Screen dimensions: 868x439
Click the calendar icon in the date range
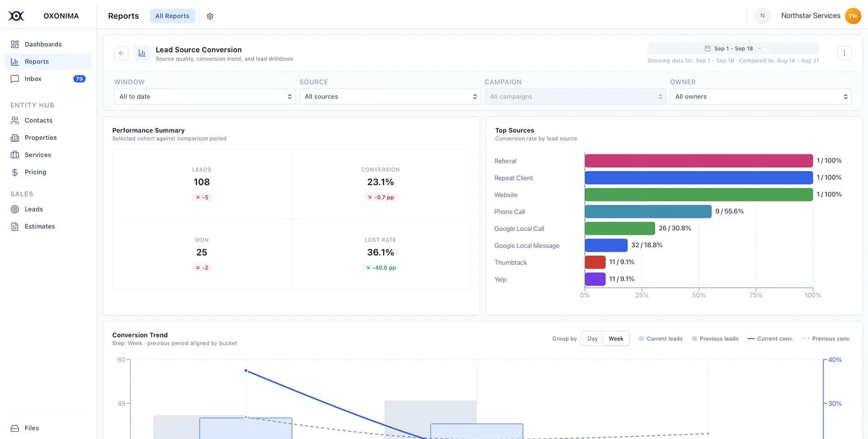coord(708,48)
